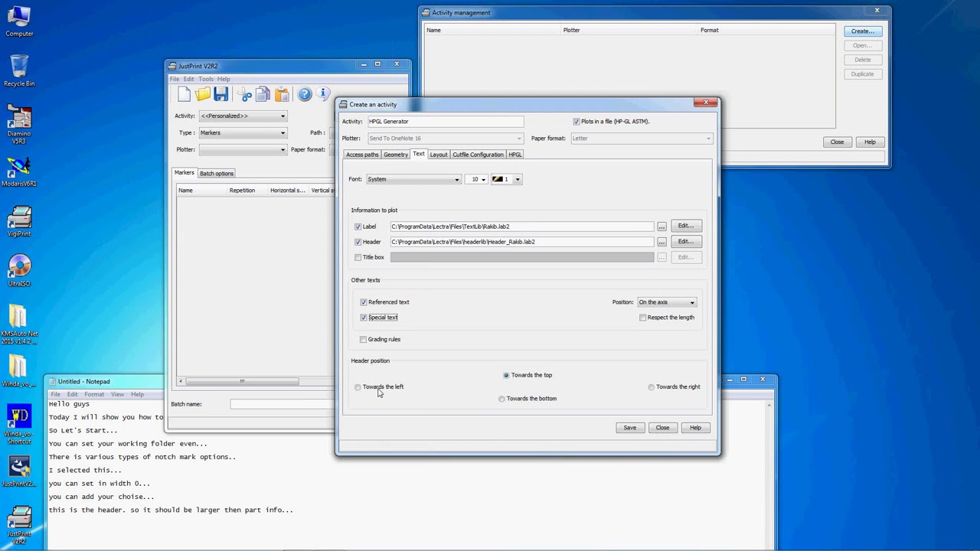Click the Copy pages icon in JustPrint toolbar

tap(263, 94)
